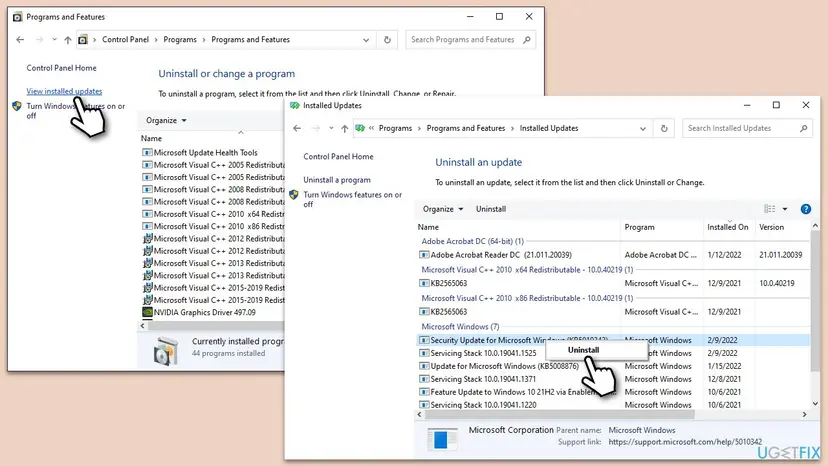Click the scroll left arrow in Programs and Features list
This screenshot has height=466, width=828.
coord(143,326)
